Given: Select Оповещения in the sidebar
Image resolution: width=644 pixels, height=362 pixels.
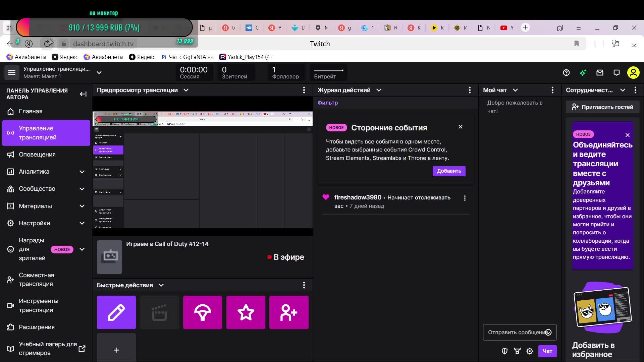Looking at the screenshot, I should (37, 155).
